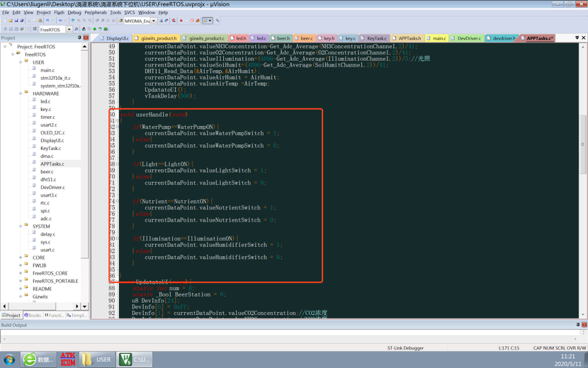The height and width of the screenshot is (368, 588).
Task: Undo the last edit via toolbar
Action: [47, 21]
